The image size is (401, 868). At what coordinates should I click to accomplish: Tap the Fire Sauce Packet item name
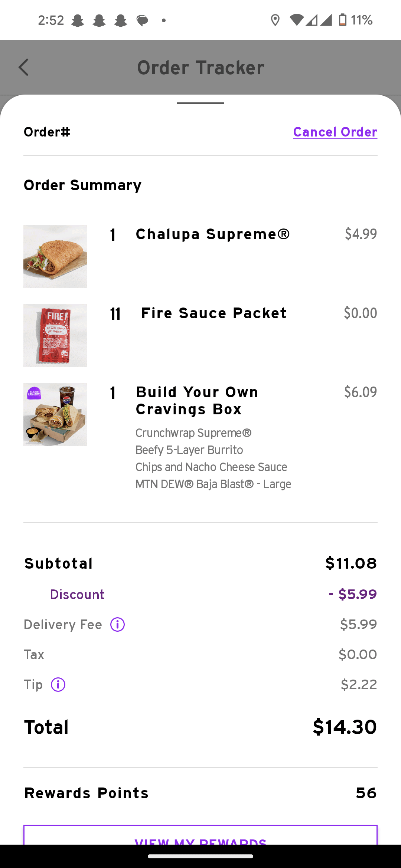coord(214,313)
